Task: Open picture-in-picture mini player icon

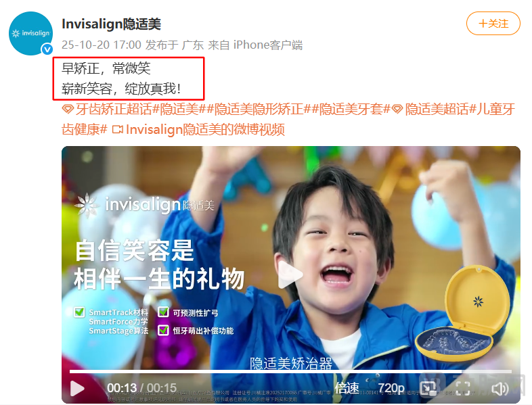Action: [x=428, y=388]
